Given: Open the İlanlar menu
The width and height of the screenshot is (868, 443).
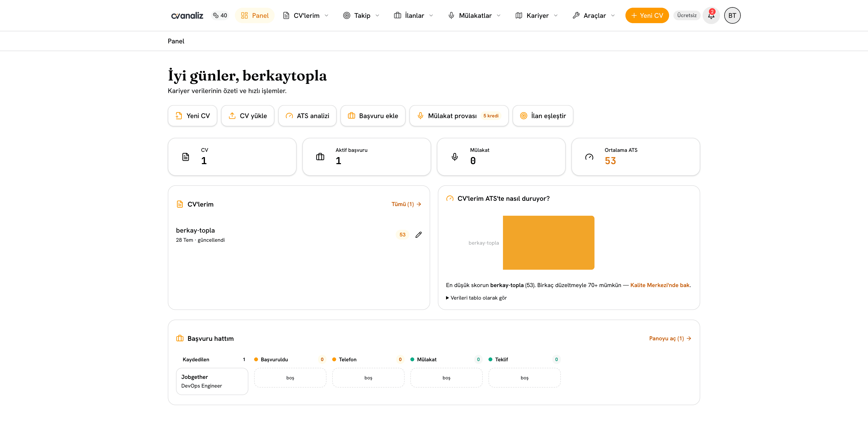Looking at the screenshot, I should click(414, 15).
